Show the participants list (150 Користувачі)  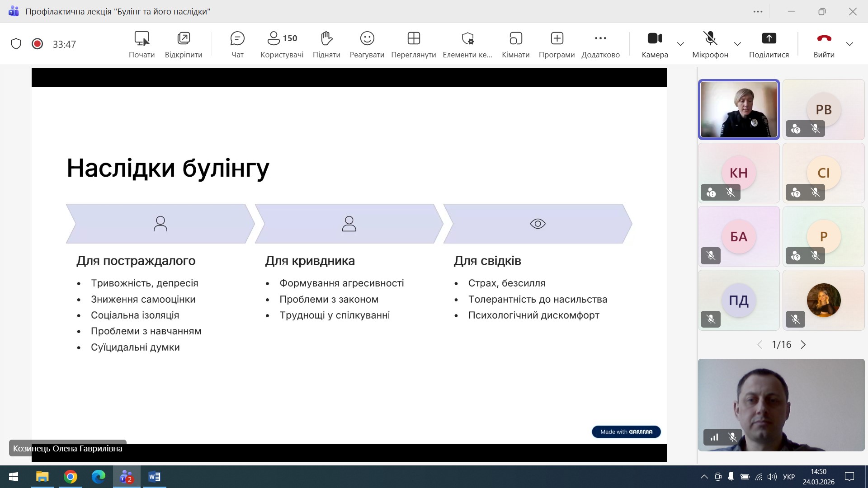pos(282,44)
